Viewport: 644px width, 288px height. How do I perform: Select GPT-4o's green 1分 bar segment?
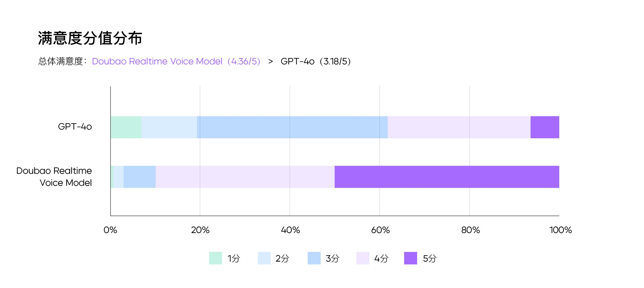126,127
